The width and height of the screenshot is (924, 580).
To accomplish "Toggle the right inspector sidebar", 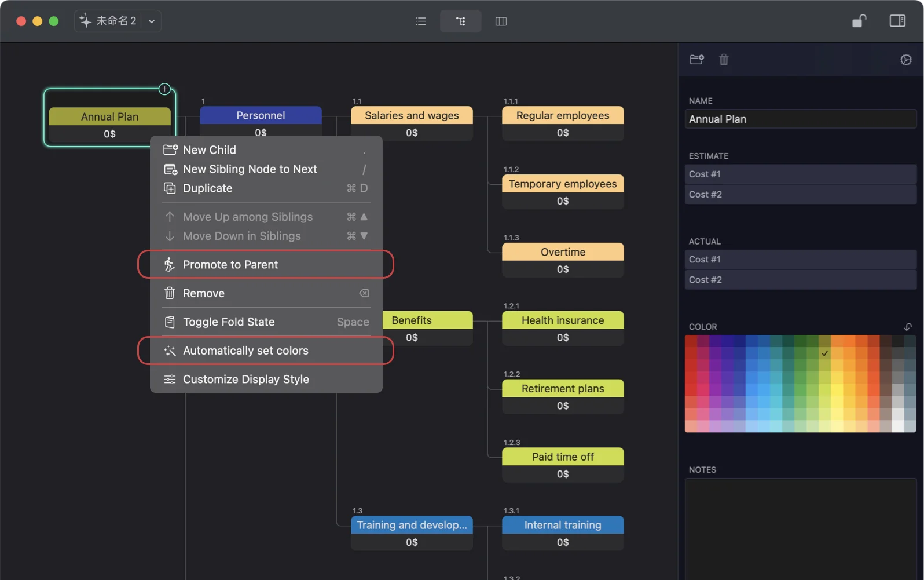I will tap(897, 21).
